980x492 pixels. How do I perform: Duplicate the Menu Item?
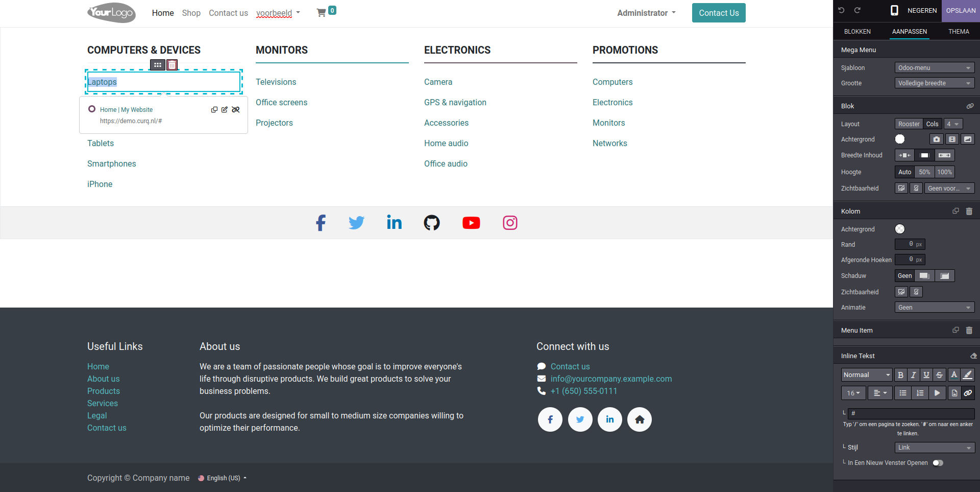point(955,330)
